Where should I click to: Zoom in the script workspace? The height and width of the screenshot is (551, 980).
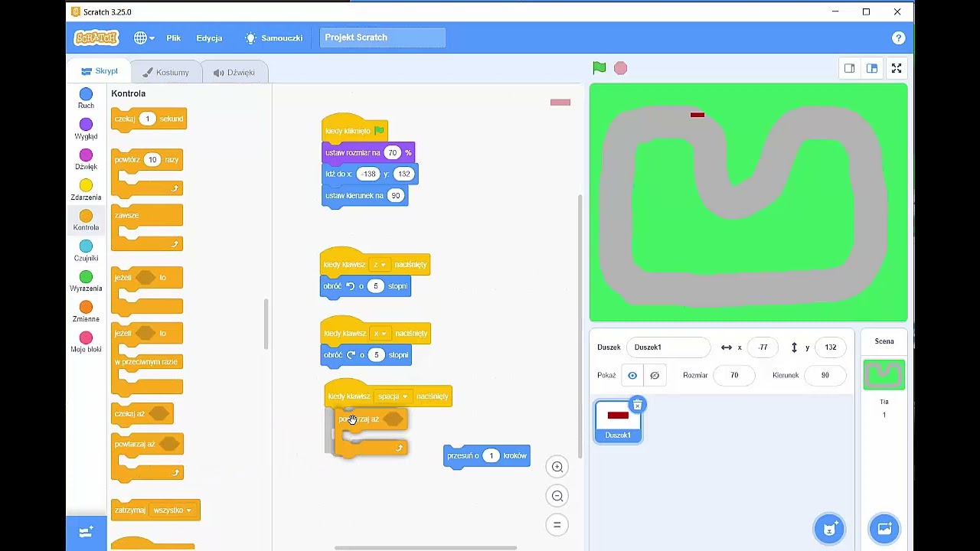point(557,467)
